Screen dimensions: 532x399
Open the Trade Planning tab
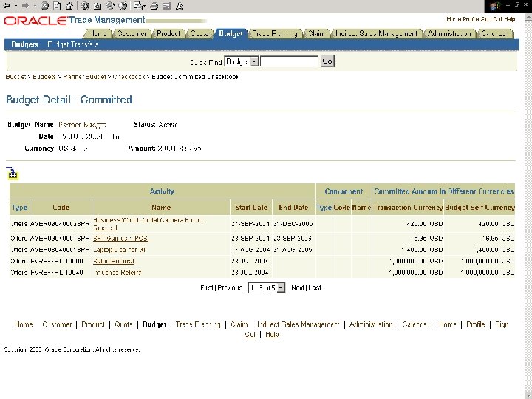(275, 33)
